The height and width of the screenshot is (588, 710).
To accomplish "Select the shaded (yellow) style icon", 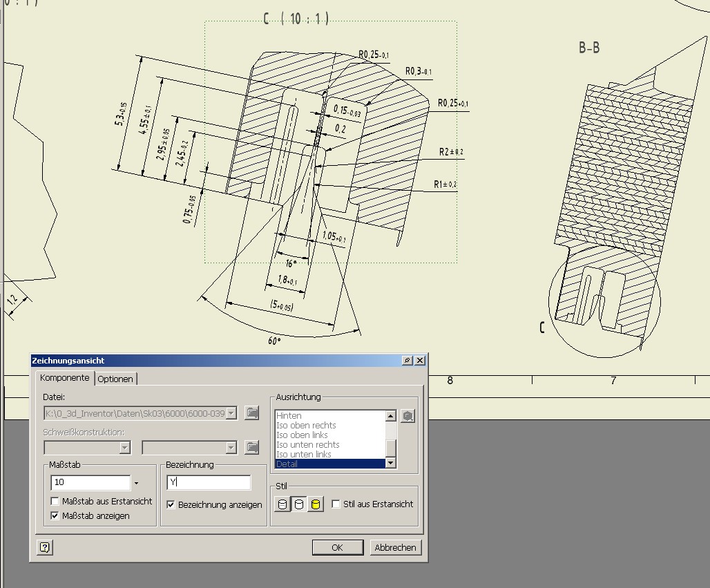I will point(316,504).
